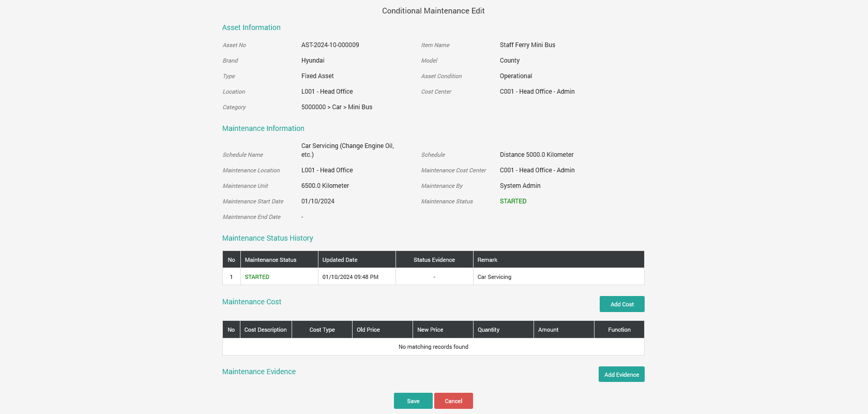The width and height of the screenshot is (868, 414).
Task: Click the Maintenance Status History heading
Action: click(267, 238)
